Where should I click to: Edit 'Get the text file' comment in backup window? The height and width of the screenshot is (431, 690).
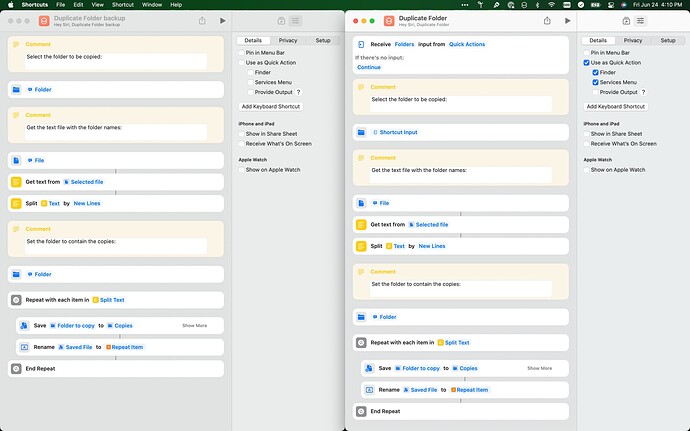115,132
